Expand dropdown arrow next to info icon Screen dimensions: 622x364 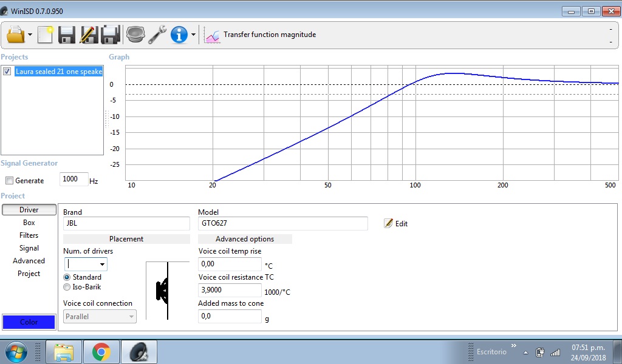coord(193,35)
